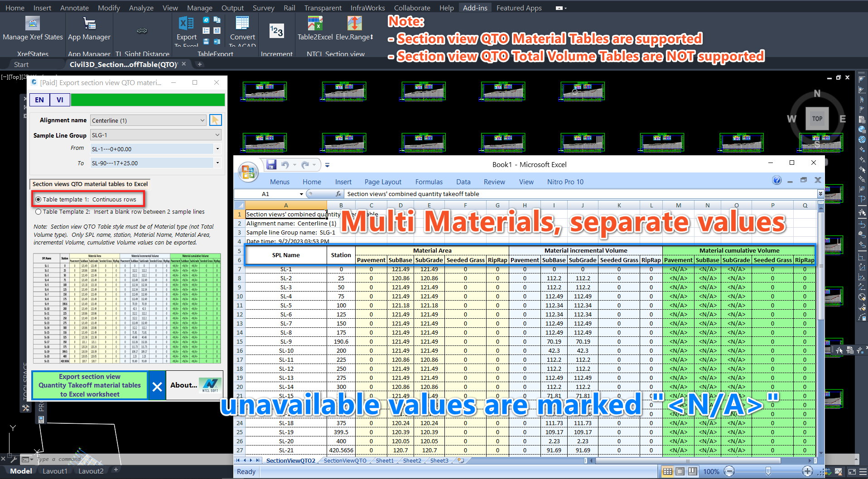Open the Nitro Pro 10 tab
The width and height of the screenshot is (868, 479).
tap(565, 182)
